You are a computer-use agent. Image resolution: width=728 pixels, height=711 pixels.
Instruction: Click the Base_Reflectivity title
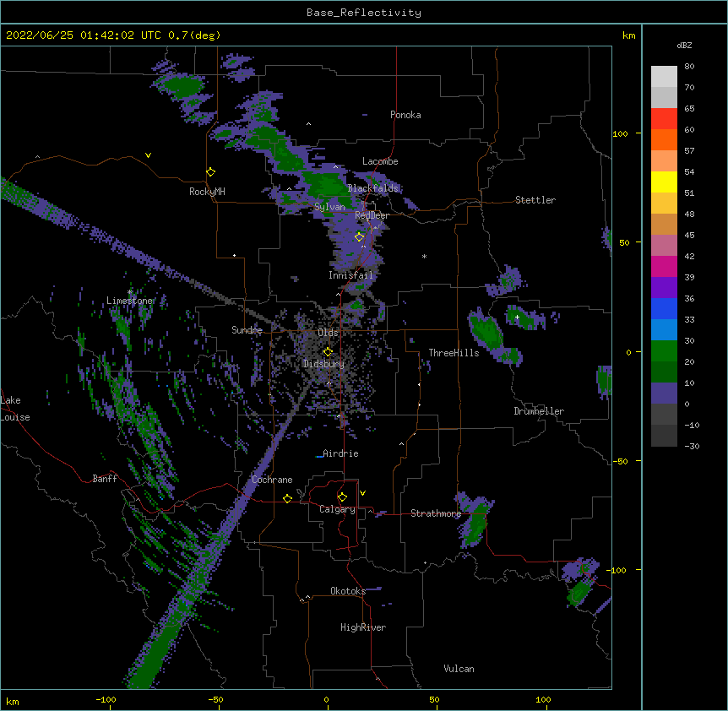364,13
